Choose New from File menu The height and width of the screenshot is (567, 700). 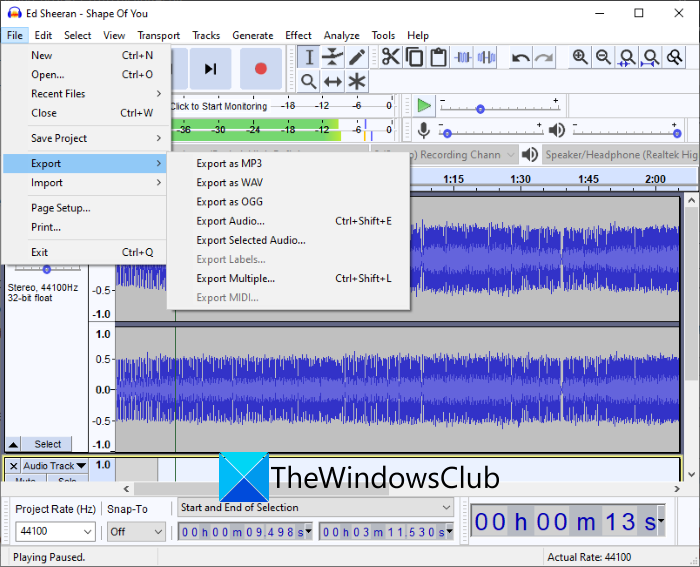[85, 55]
